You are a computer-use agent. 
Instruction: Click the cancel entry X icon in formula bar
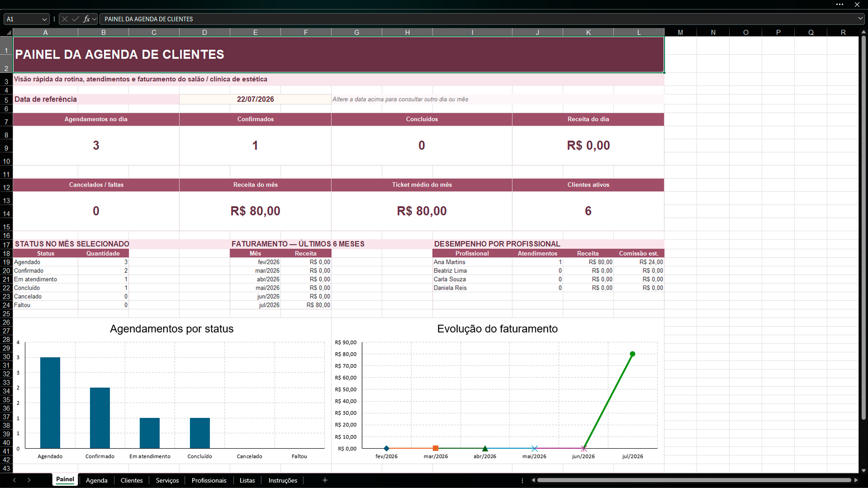click(65, 19)
